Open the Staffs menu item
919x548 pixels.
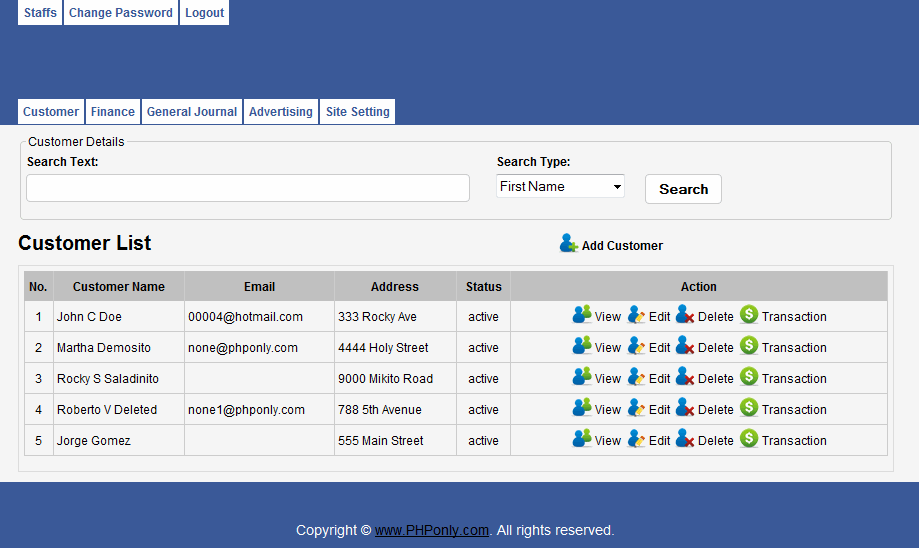coord(40,12)
